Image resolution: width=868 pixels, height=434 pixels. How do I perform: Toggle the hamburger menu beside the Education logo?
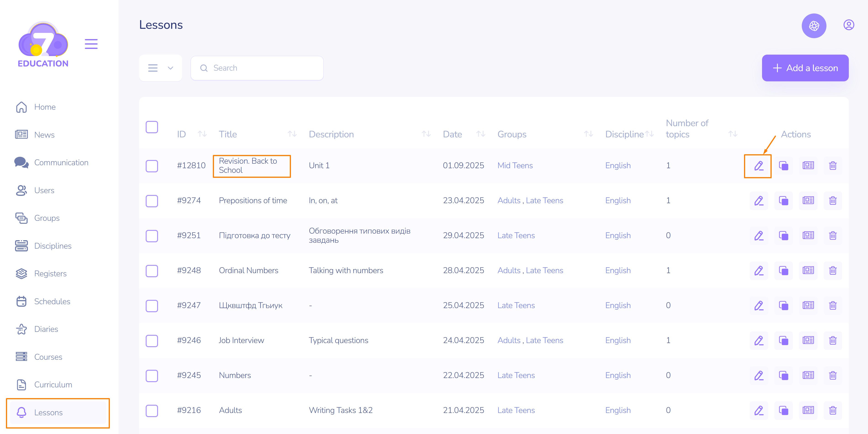pyautogui.click(x=91, y=44)
